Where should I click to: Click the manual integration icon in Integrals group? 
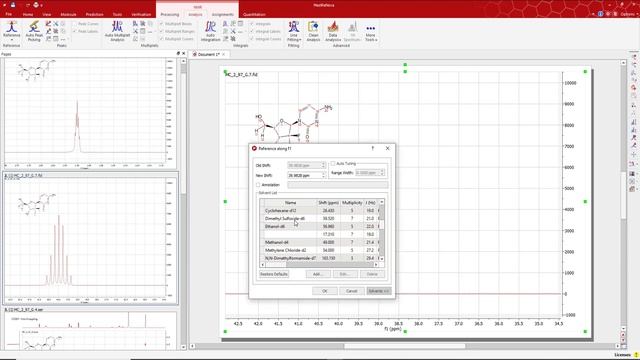225,24
